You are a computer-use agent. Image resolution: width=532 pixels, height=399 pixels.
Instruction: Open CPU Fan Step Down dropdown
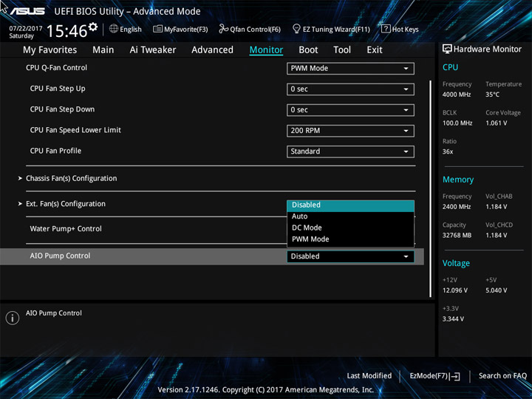[350, 110]
